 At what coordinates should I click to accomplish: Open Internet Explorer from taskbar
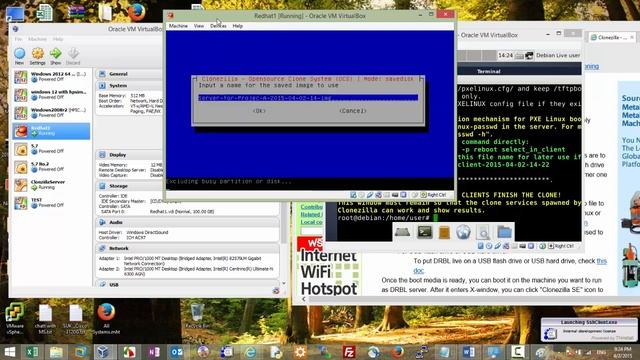251,352
